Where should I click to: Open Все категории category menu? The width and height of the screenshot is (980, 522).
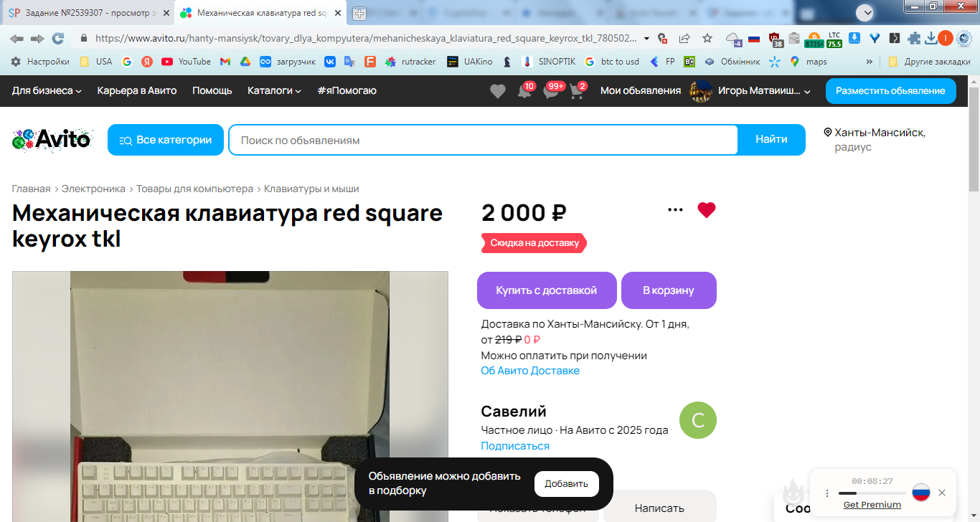pyautogui.click(x=166, y=140)
